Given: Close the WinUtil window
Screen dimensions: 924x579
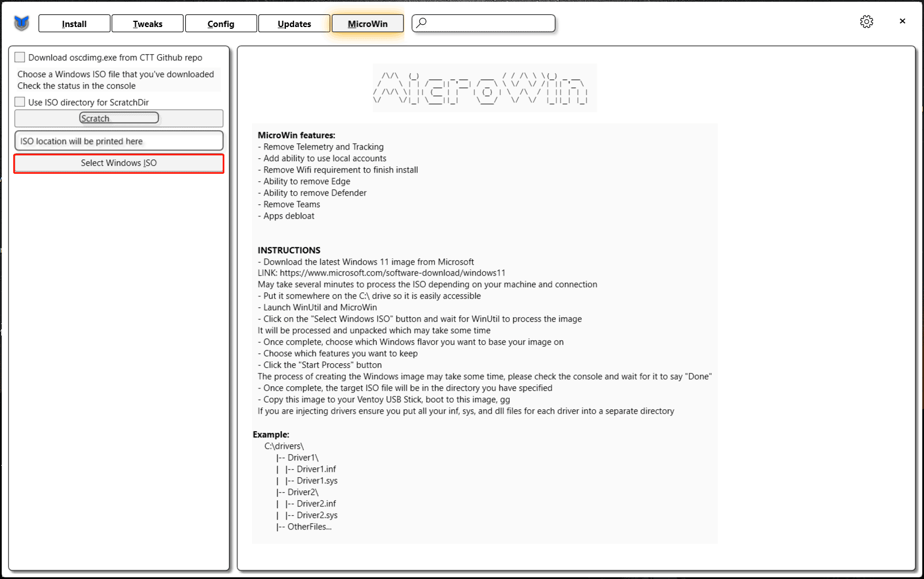Looking at the screenshot, I should [902, 21].
